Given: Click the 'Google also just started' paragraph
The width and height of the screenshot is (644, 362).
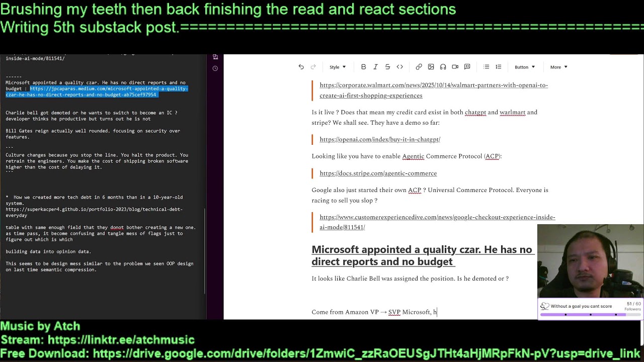Looking at the screenshot, I should (x=430, y=195).
